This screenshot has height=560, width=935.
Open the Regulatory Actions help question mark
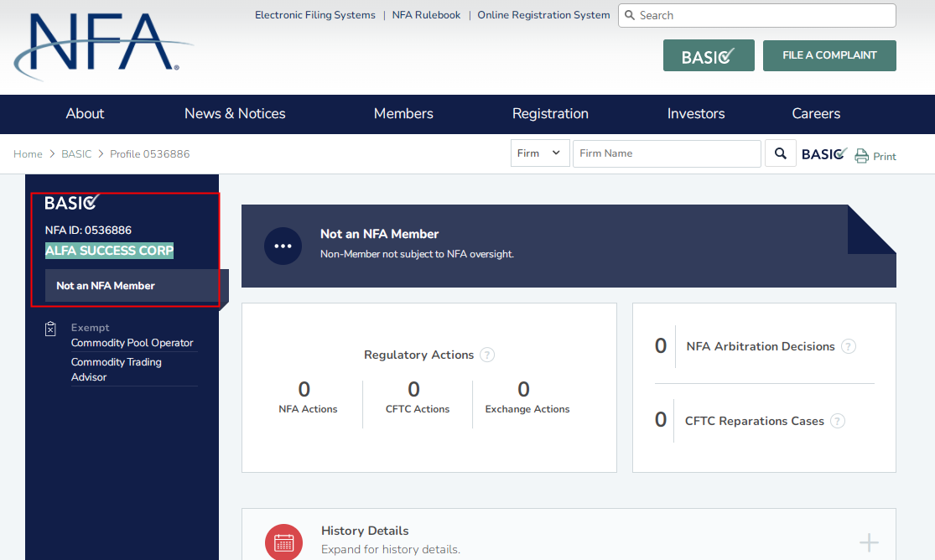487,355
